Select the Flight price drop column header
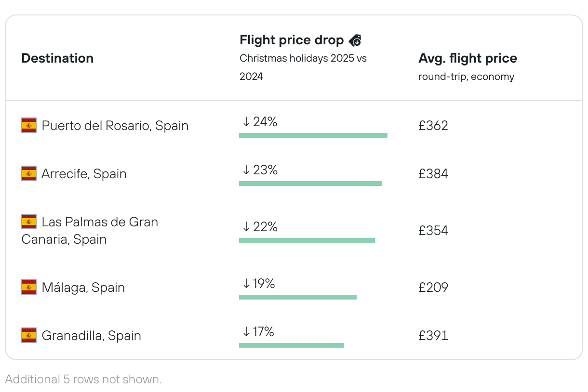Screen dimensions: 588x392 [292, 40]
